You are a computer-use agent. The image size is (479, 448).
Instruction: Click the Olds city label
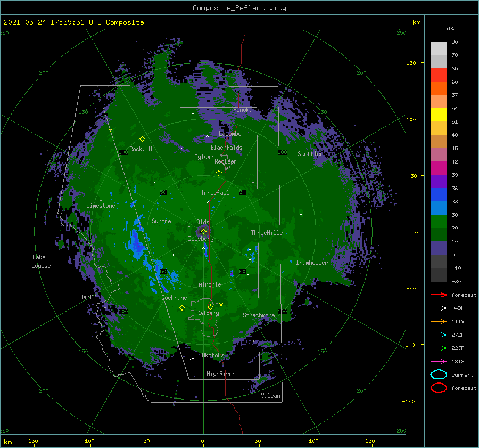[x=203, y=222]
